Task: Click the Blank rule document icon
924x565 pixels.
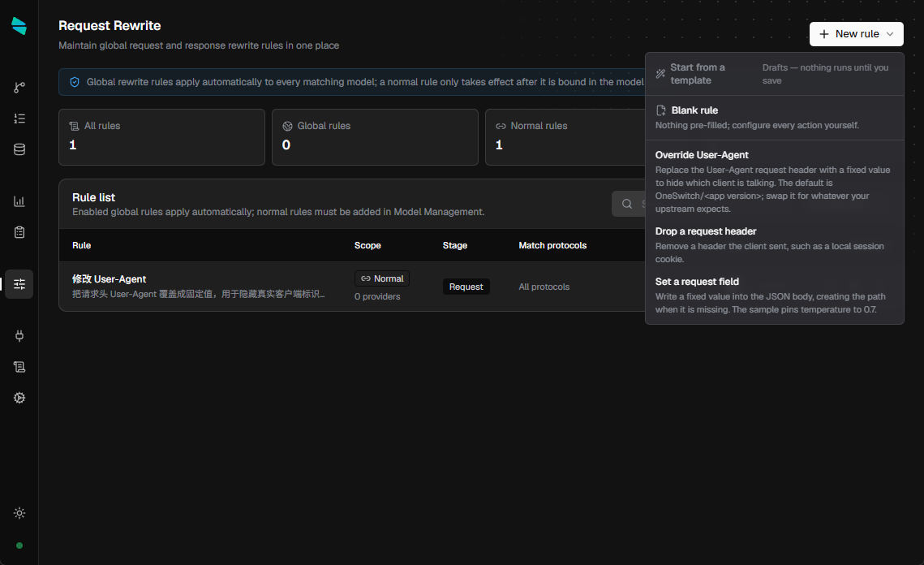Action: click(661, 110)
